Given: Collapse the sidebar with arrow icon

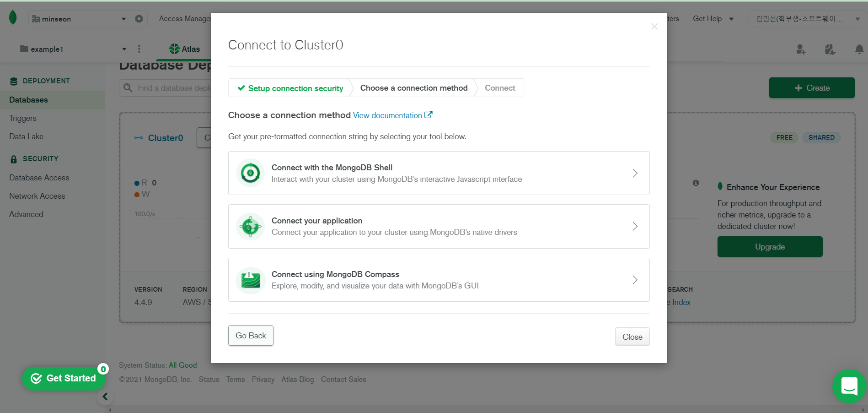Looking at the screenshot, I should click(x=105, y=397).
